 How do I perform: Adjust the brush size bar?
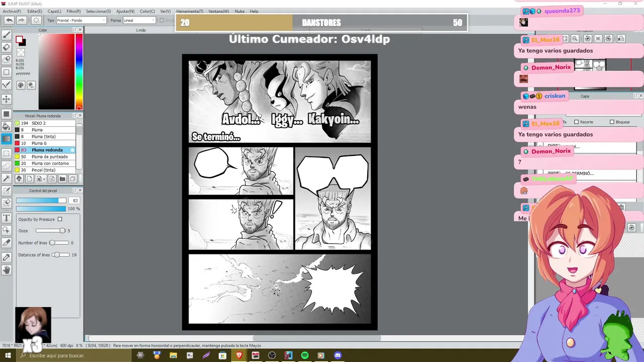pos(41,201)
